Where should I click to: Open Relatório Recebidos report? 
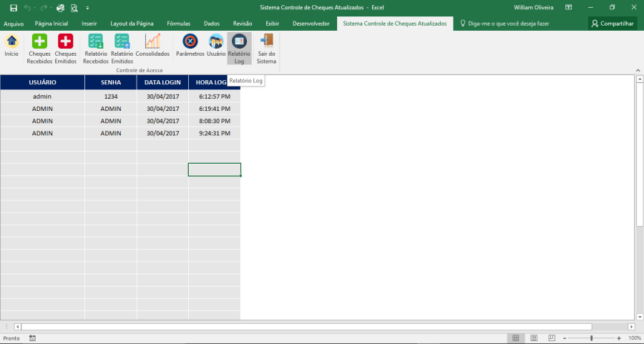96,49
